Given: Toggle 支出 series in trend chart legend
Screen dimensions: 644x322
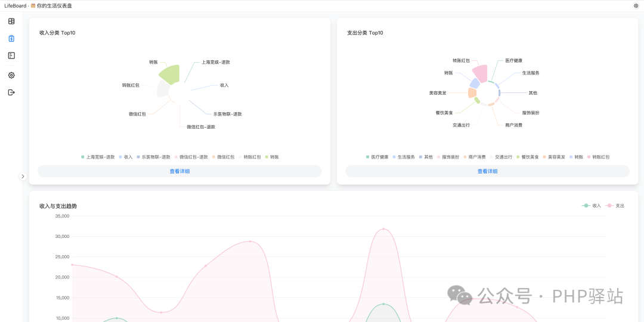Looking at the screenshot, I should pos(615,205).
